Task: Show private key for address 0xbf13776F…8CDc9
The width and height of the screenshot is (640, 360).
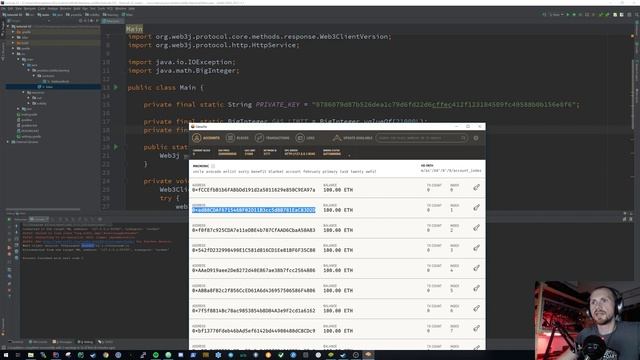Action: (x=476, y=328)
